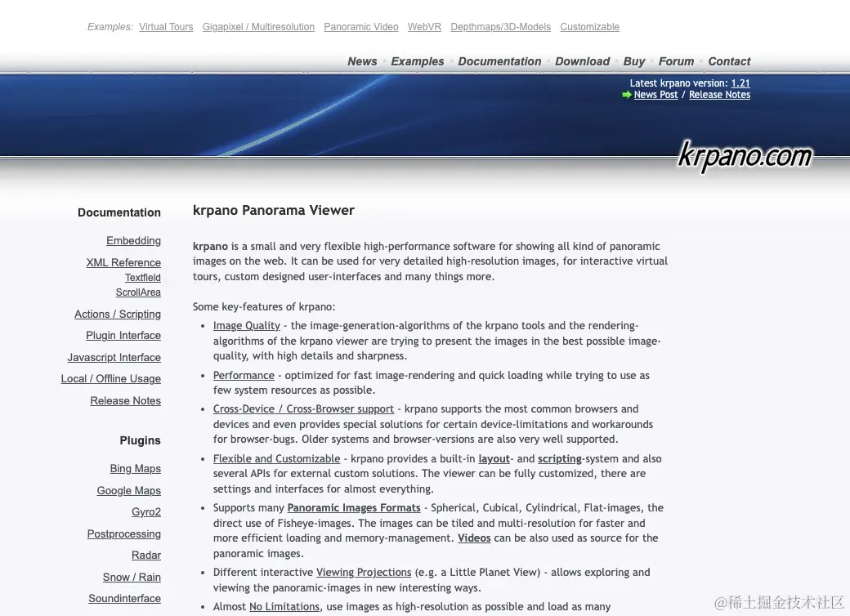Open the Virtual Tours examples link
This screenshot has width=850, height=616.
coord(166,27)
